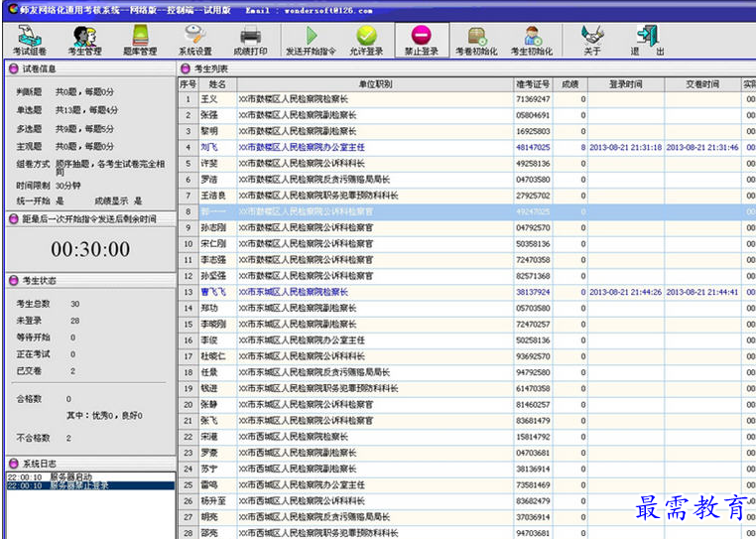
Task: Open the 考试组卷 toolbar icon
Action: tap(30, 40)
